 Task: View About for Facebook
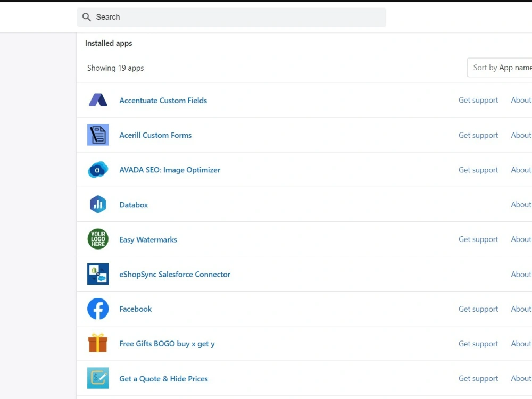521,309
